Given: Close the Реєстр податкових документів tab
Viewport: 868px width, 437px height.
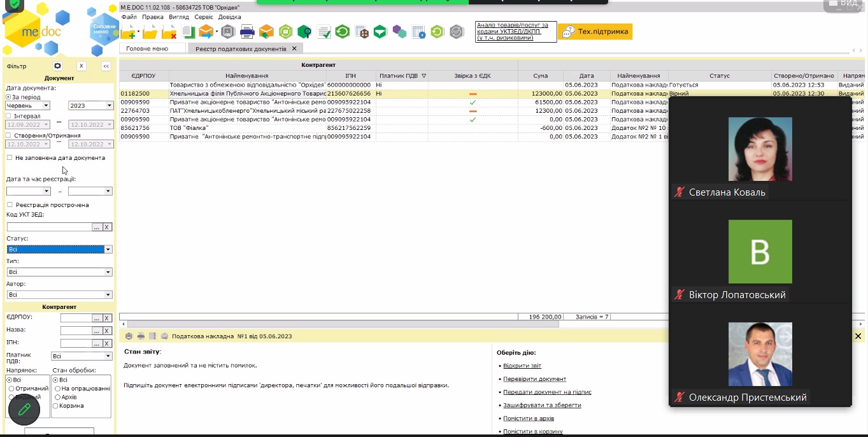Looking at the screenshot, I should pos(294,48).
